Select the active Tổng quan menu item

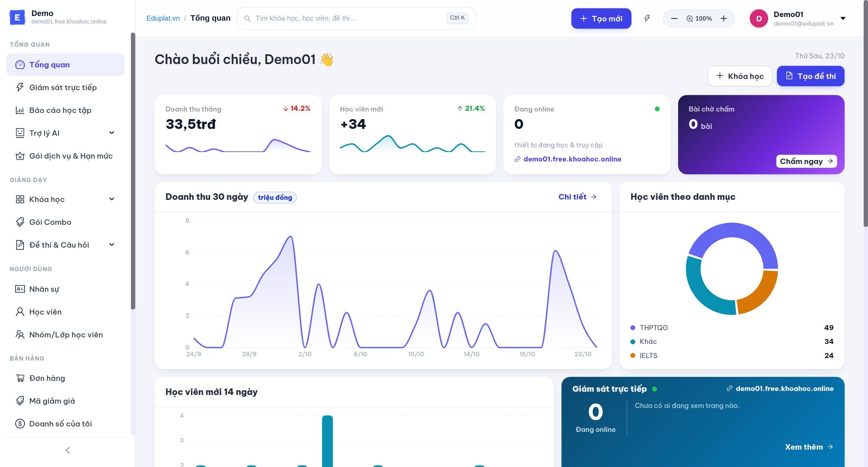tap(65, 64)
